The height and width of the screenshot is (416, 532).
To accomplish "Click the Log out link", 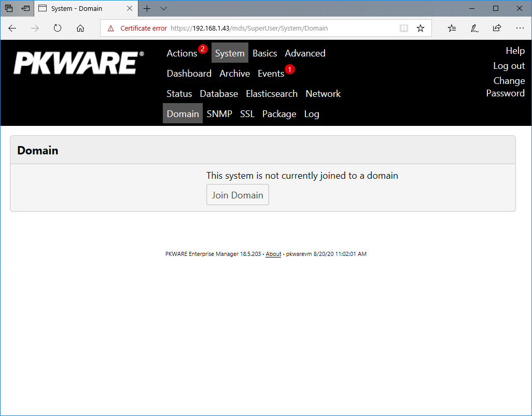I will pyautogui.click(x=509, y=66).
